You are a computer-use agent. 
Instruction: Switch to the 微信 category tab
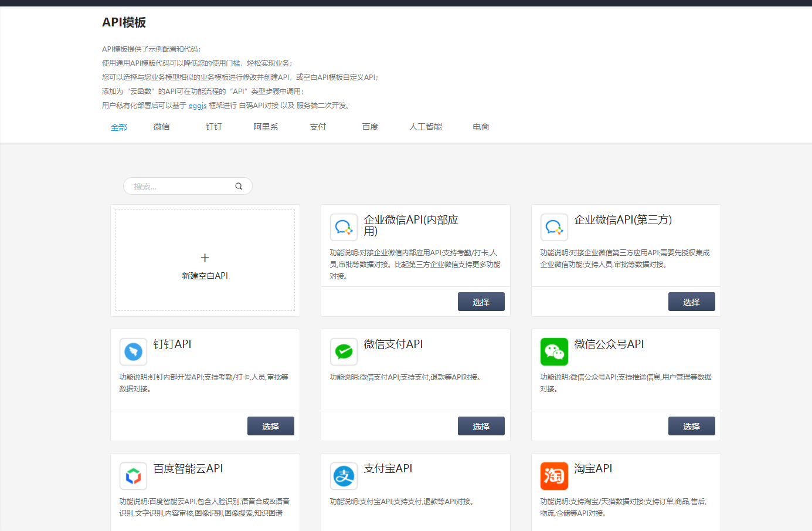pos(161,126)
